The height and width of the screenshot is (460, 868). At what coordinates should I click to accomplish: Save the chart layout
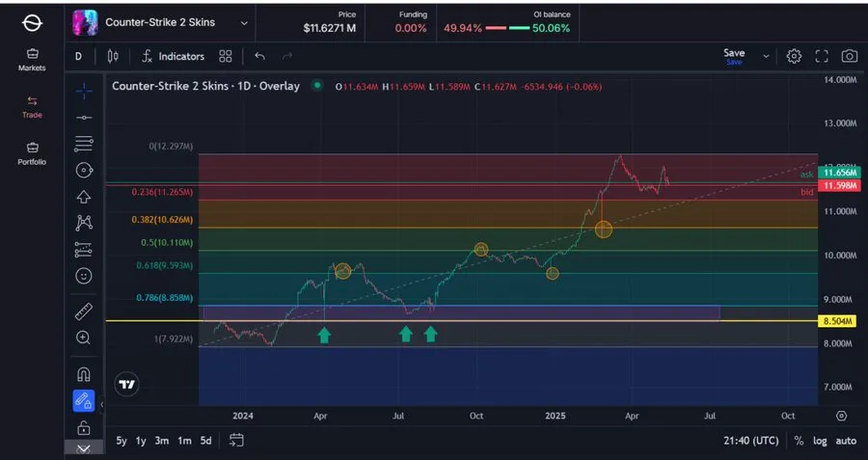[x=734, y=55]
